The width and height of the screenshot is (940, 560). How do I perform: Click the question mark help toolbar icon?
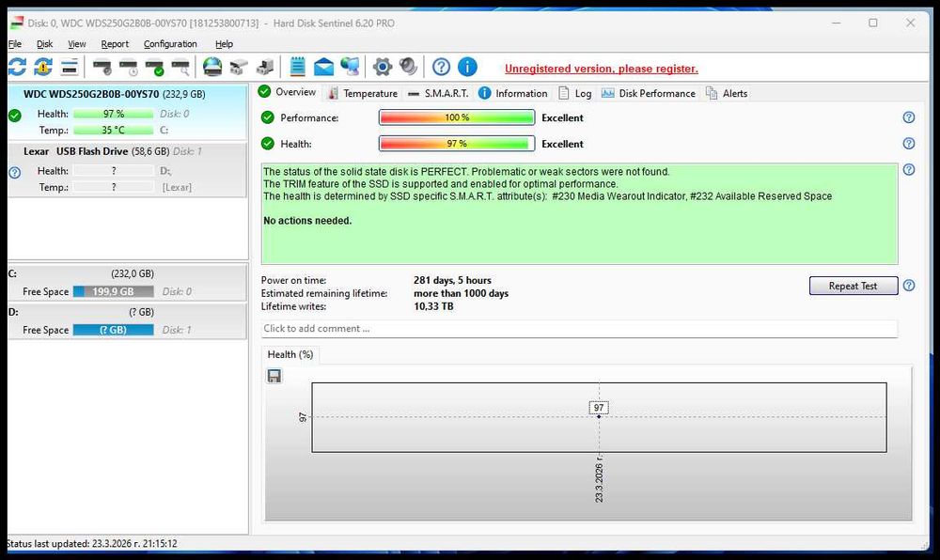click(441, 67)
